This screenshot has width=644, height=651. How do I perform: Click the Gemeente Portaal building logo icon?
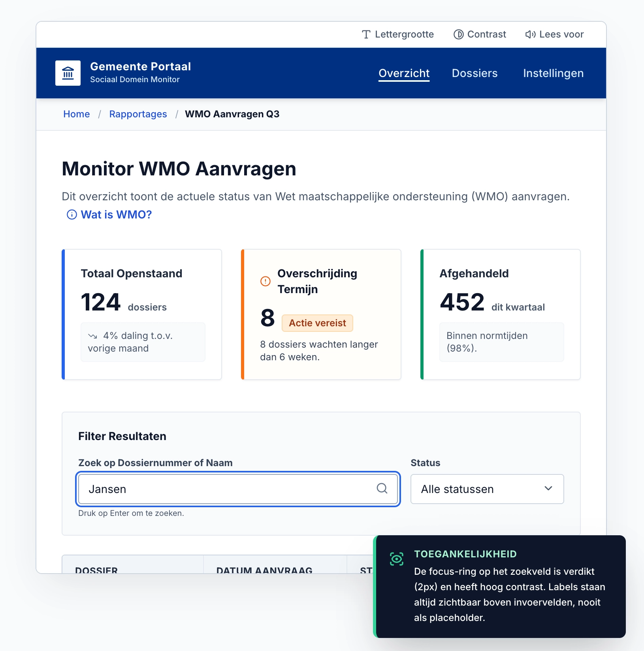(x=68, y=73)
